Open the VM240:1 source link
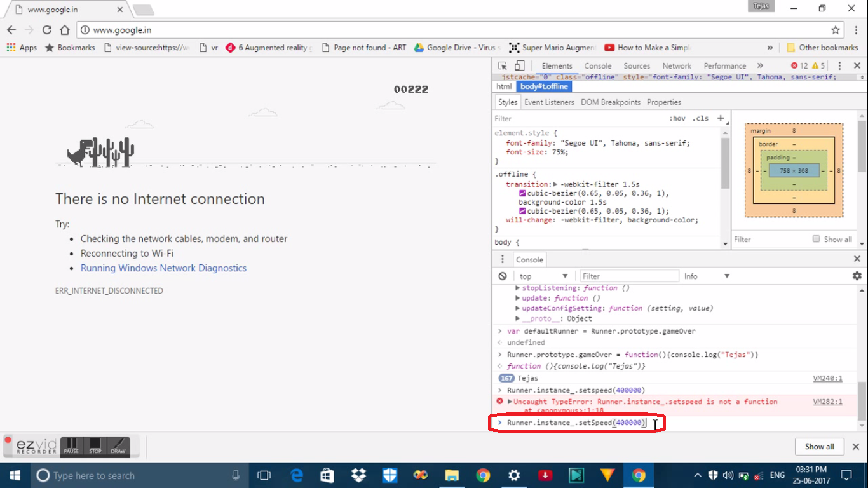This screenshot has width=868, height=488. click(827, 378)
